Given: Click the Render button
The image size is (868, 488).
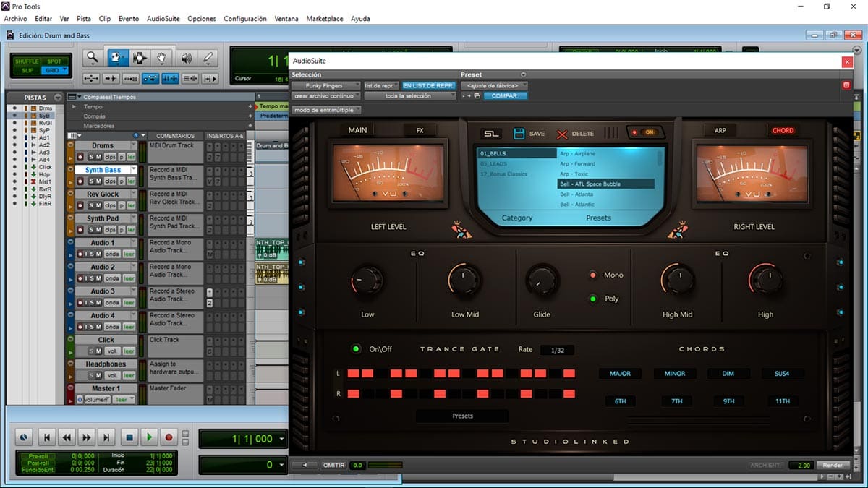Looking at the screenshot, I should pos(832,466).
